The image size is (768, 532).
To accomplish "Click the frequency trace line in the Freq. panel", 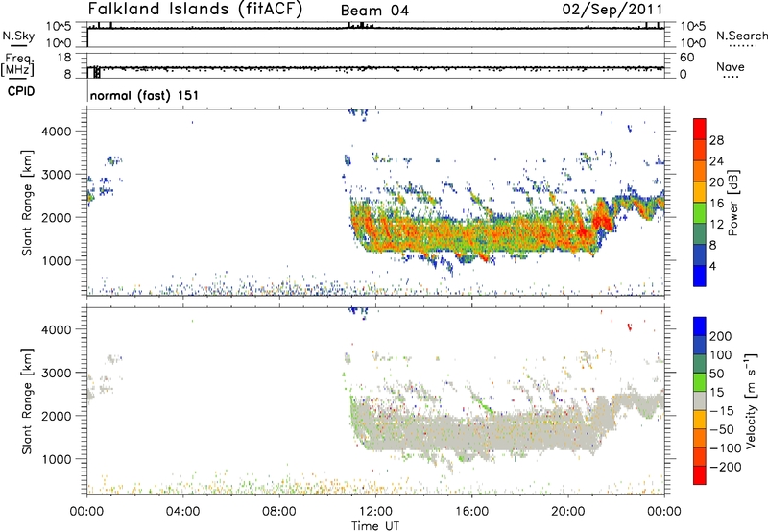I will pos(375,68).
